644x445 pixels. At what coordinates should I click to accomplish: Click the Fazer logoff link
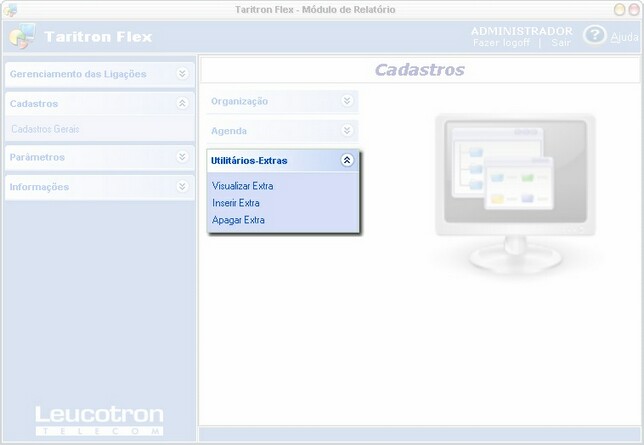click(x=501, y=43)
